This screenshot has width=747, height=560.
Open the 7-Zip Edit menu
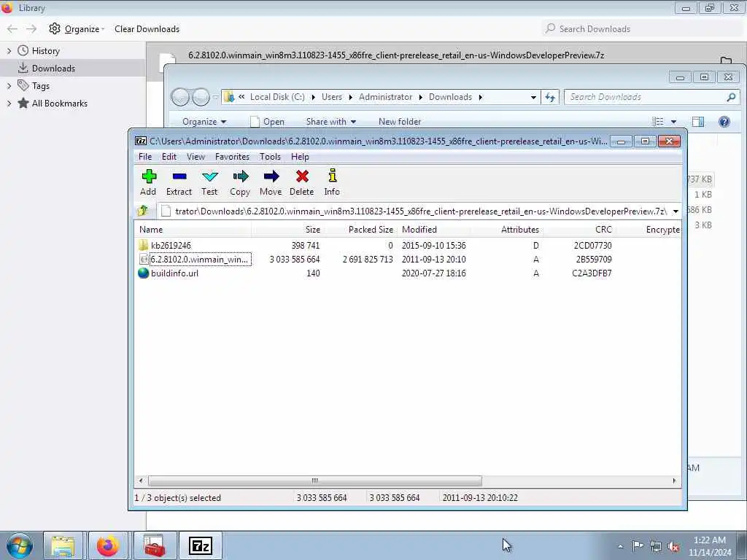[x=169, y=157]
